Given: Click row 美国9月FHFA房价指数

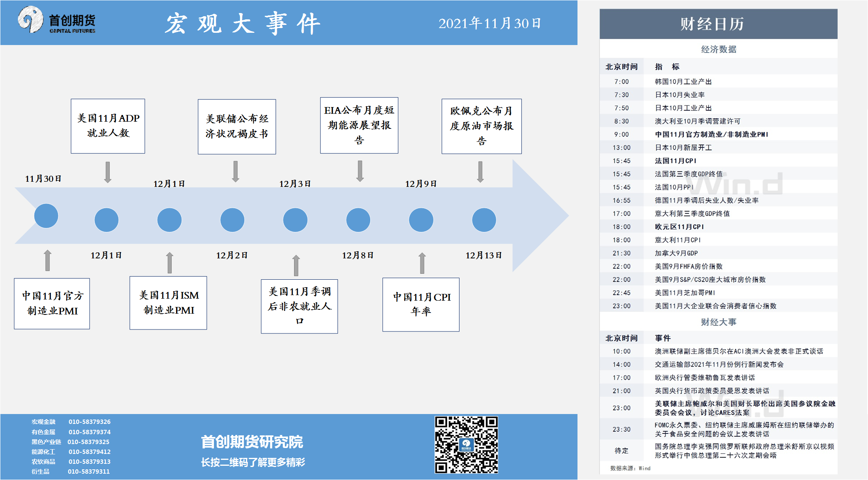Looking at the screenshot, I should pos(718,267).
